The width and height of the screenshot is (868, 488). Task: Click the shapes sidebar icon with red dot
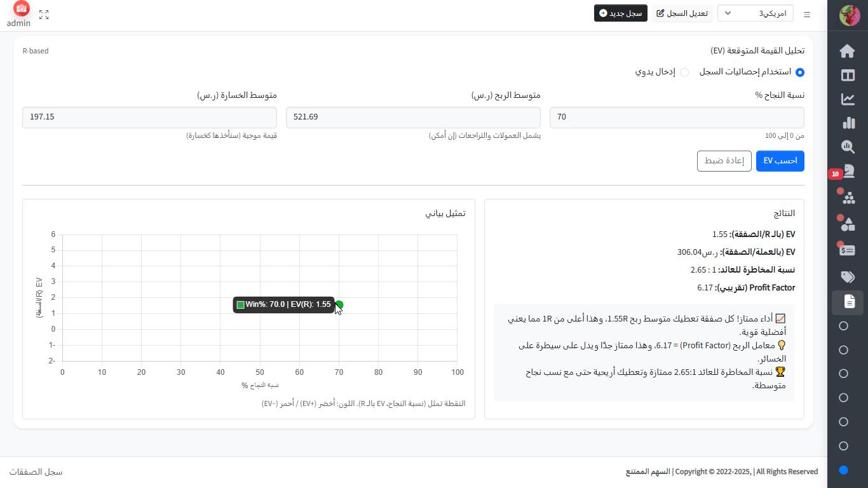click(848, 223)
